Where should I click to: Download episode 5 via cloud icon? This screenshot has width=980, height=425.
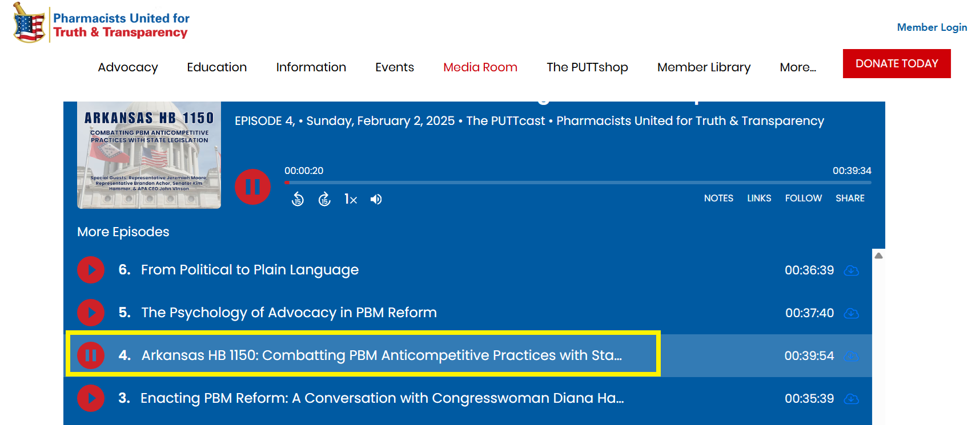(852, 313)
